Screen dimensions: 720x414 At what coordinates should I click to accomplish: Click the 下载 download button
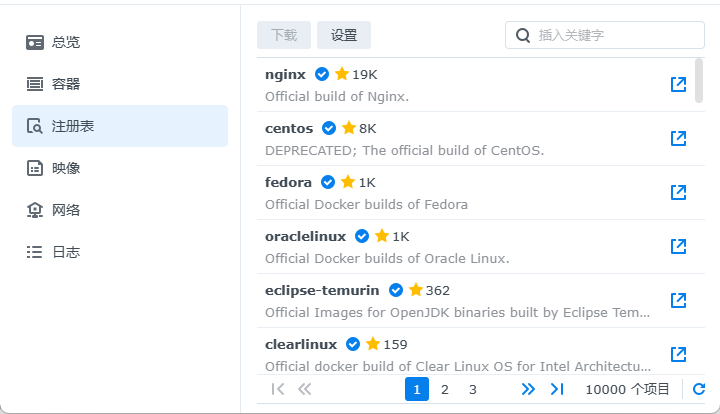click(284, 35)
